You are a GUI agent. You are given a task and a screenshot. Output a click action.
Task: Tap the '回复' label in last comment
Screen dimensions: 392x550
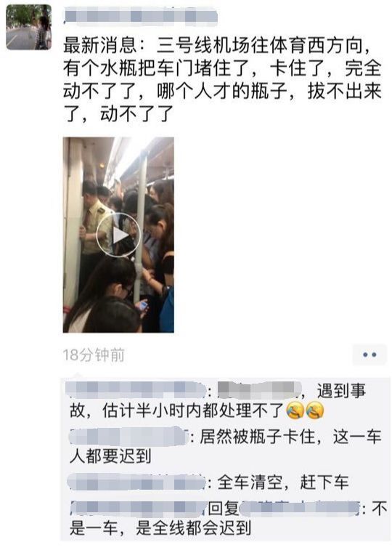[x=223, y=509]
